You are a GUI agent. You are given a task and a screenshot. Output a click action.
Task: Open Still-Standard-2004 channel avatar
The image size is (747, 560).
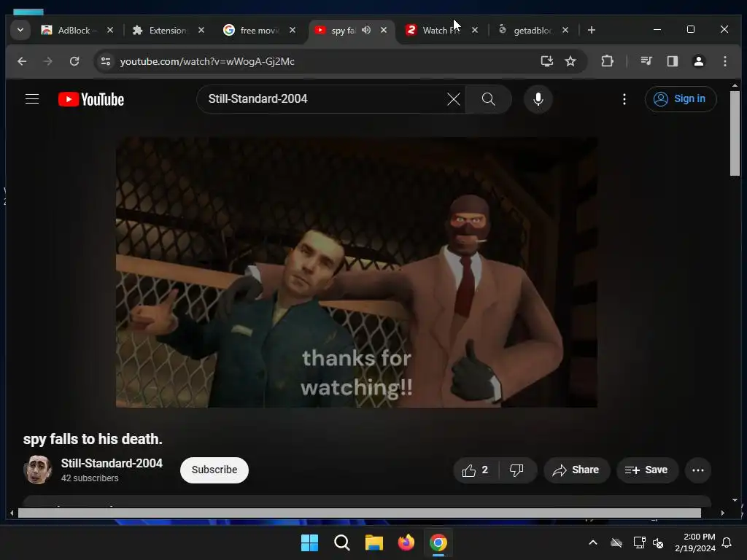[x=38, y=470]
